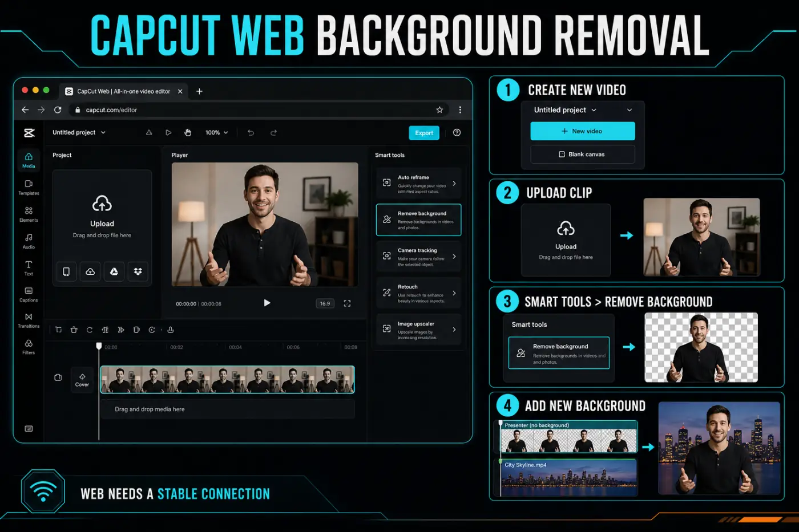Click the 00:06 mark on the timeline ruler
Screen dimensions: 799x532
(293, 347)
